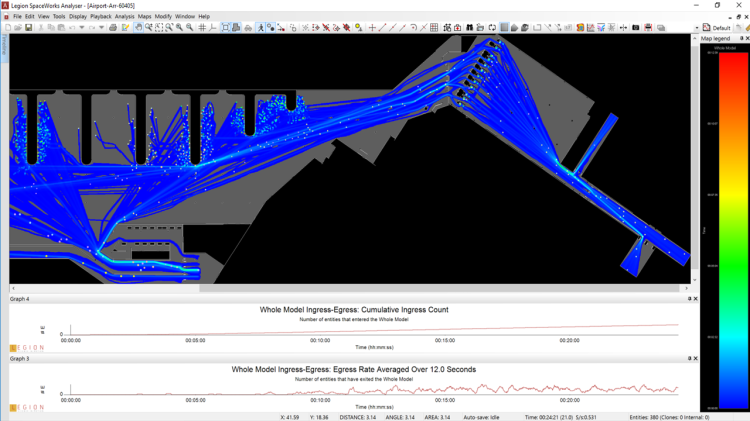Close the Map legend panel

click(747, 39)
